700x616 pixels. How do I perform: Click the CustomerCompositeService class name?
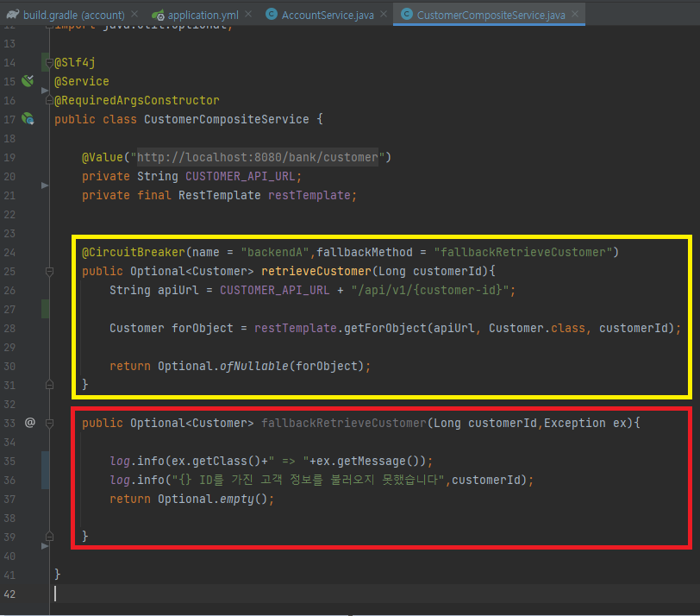227,119
